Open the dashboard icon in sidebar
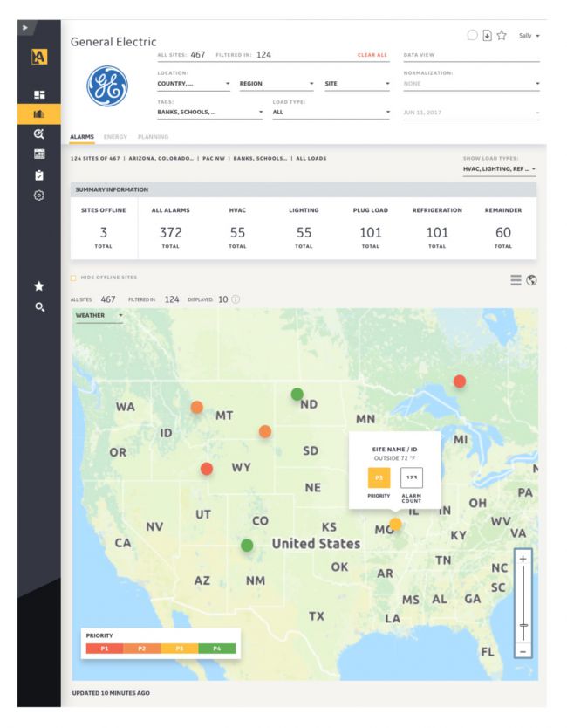 click(39, 95)
